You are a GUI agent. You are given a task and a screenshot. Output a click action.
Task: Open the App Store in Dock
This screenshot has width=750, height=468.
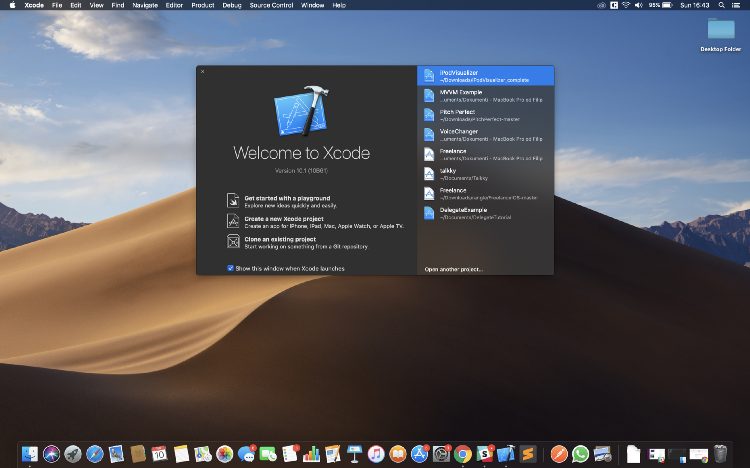[x=419, y=454]
